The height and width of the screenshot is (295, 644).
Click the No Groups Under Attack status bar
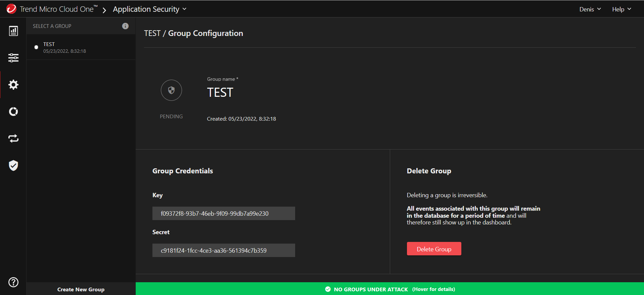(x=389, y=289)
